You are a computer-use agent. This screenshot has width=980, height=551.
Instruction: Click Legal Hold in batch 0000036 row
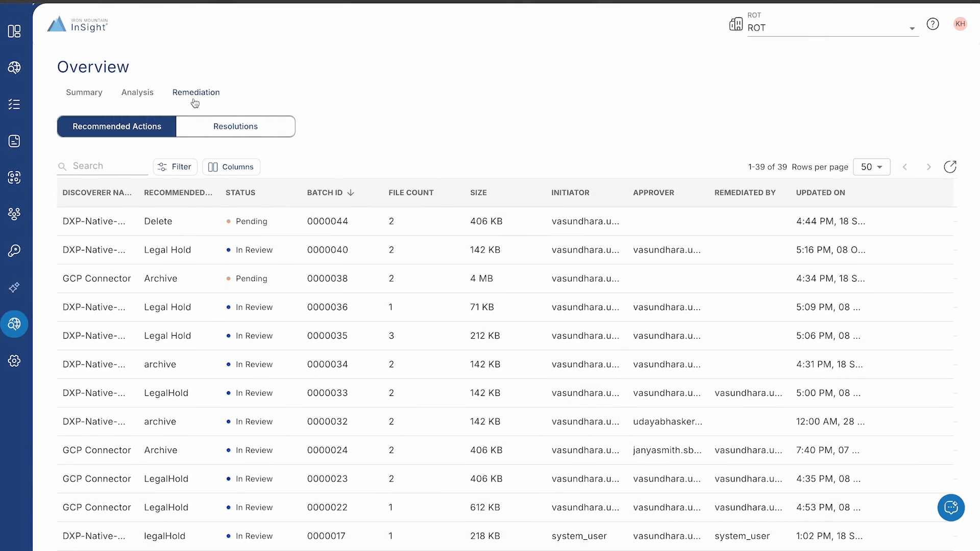(167, 307)
